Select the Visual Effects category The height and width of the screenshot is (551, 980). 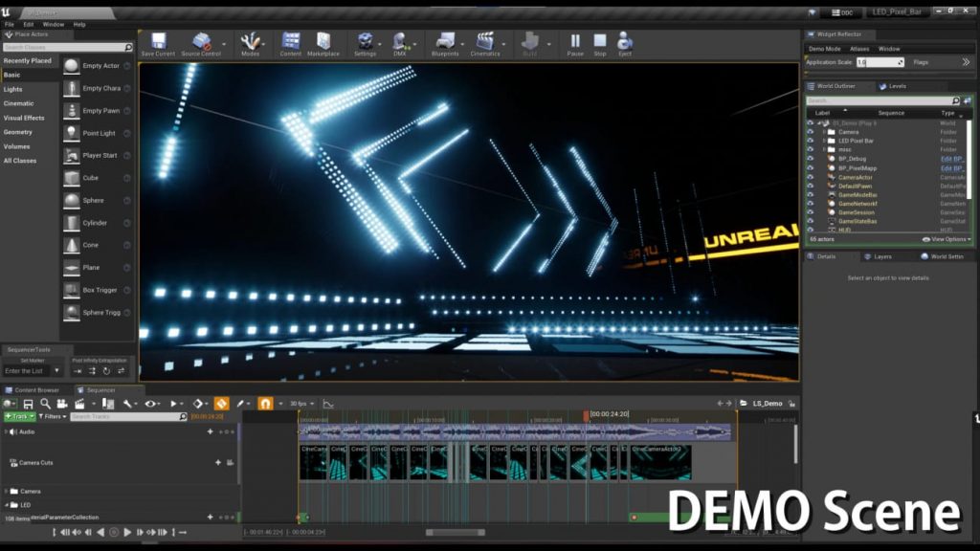click(x=24, y=118)
